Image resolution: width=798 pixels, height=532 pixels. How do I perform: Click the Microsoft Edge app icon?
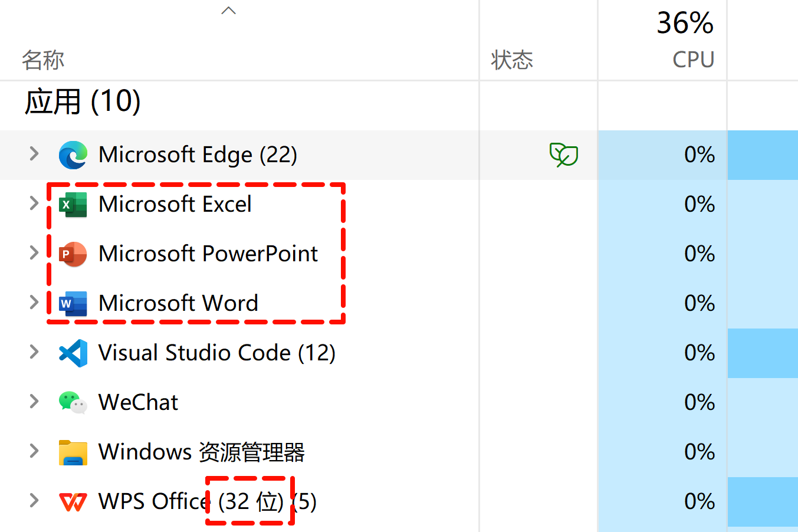point(73,155)
